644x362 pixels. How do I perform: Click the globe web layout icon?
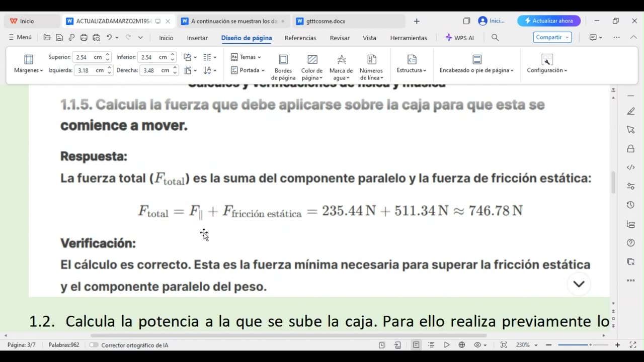tap(461, 345)
